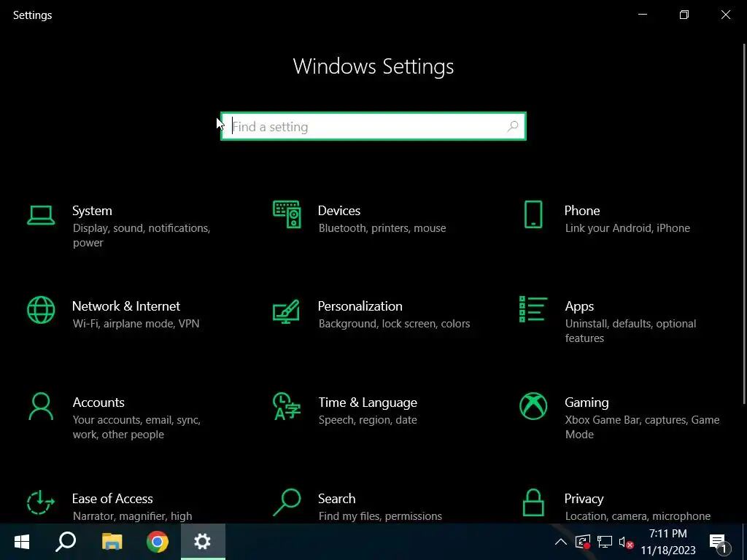Screen dimensions: 747x560
Task: Open the Search magnifier category icon
Action: (287, 502)
